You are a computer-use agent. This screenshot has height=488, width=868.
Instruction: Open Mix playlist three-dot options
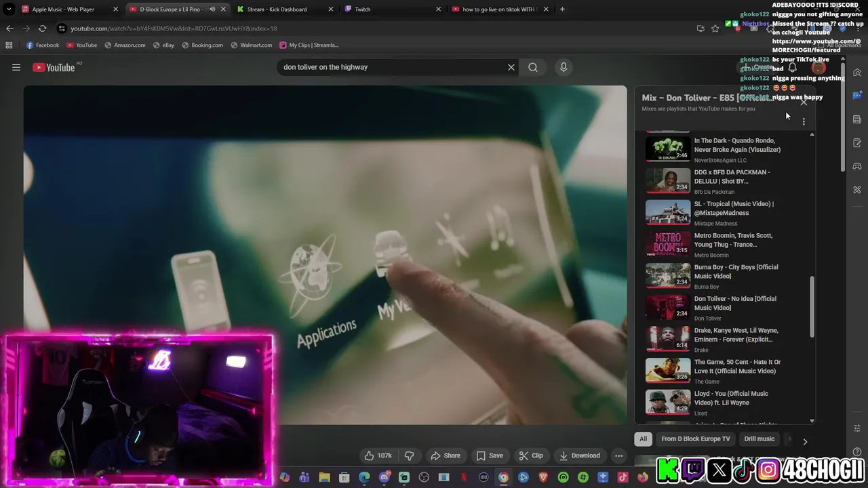coord(804,121)
